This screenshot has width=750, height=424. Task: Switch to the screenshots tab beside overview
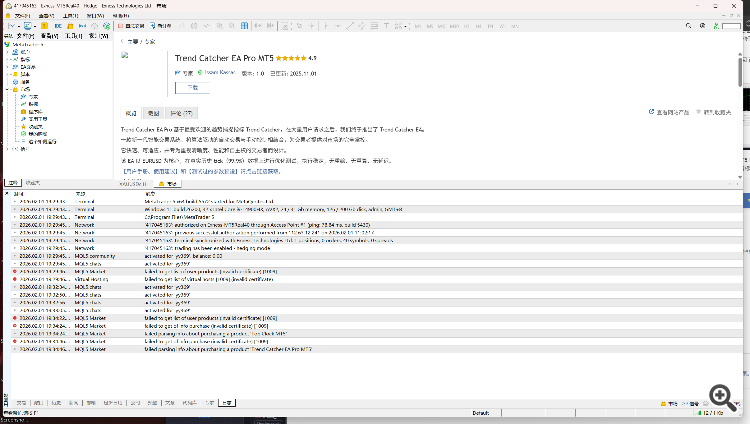point(153,113)
